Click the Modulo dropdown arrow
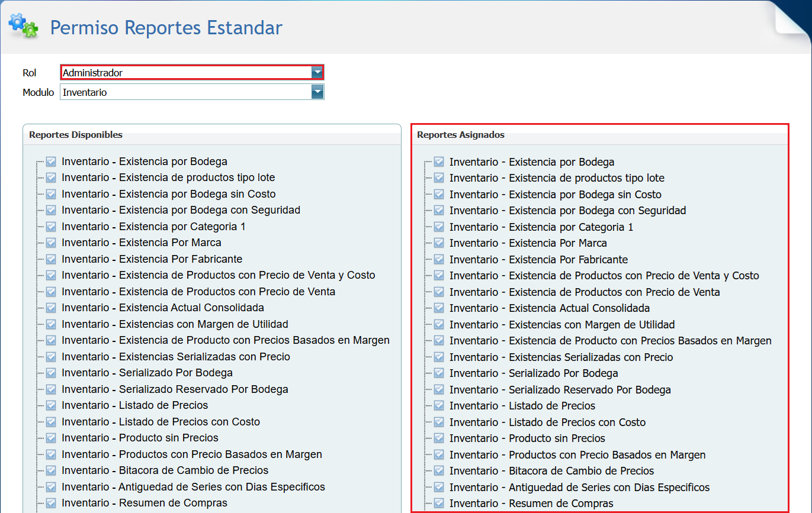The image size is (812, 513). 317,92
